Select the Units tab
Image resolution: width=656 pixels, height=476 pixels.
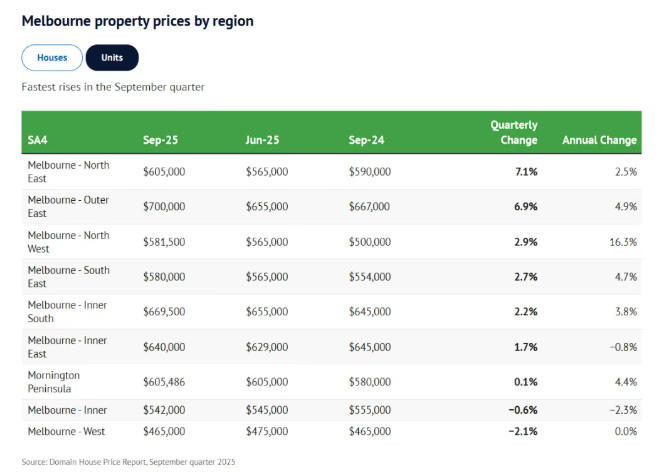(x=112, y=58)
